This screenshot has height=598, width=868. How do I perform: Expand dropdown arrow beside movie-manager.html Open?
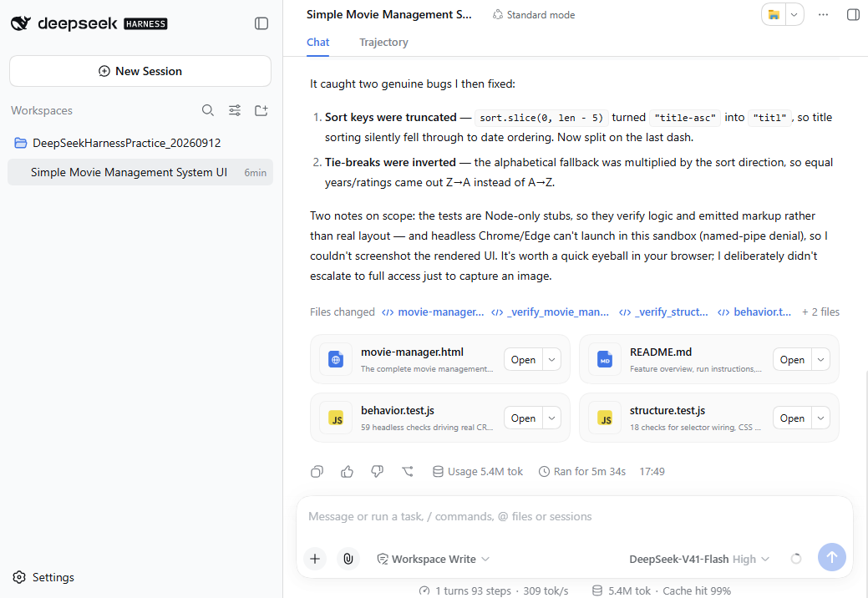552,360
